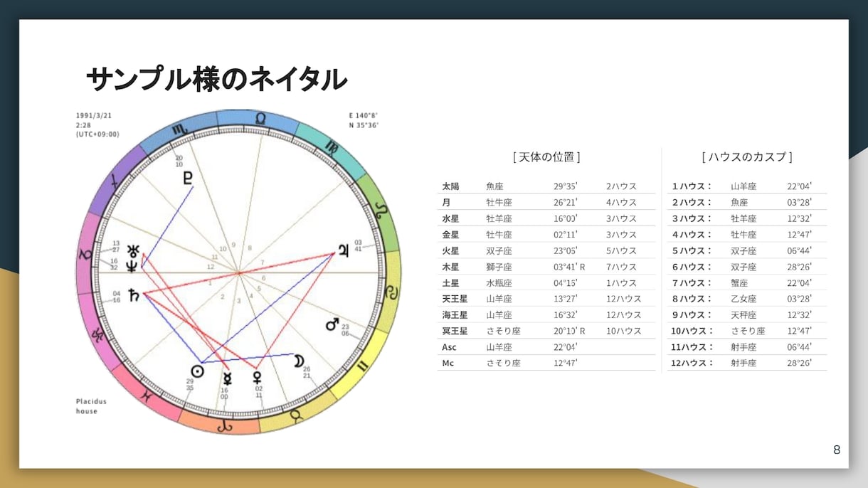Select the (UTC+09:00) timezone text
Image resolution: width=868 pixels, height=488 pixels.
tap(97, 134)
